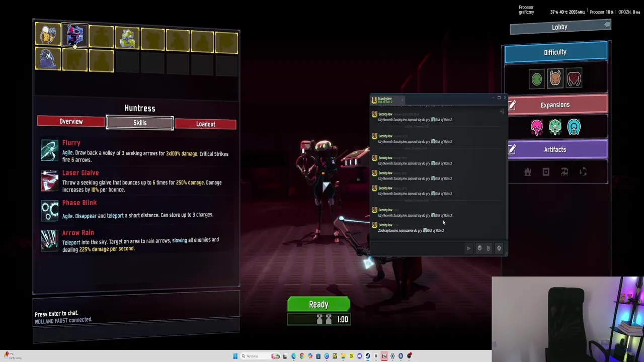Click the attachment paperclip in Steam chat
Viewport: 644px width, 362px height.
(488, 248)
